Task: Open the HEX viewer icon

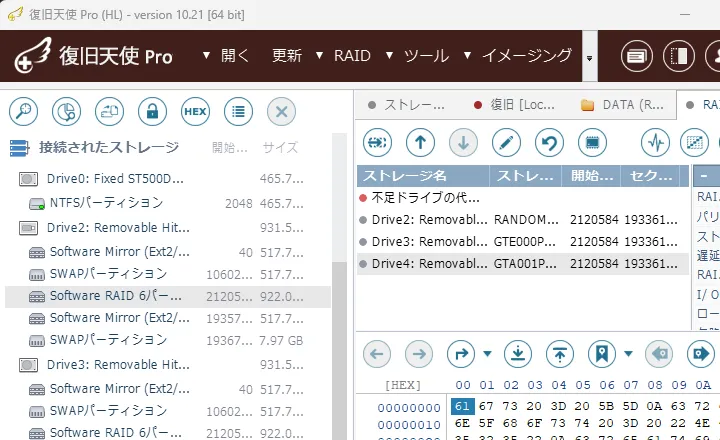Action: point(195,112)
